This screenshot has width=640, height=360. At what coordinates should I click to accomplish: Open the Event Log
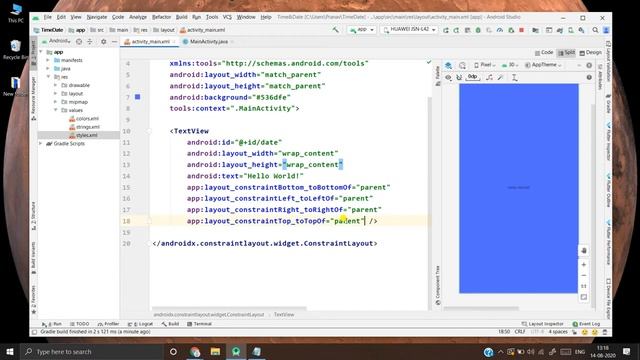click(x=586, y=324)
